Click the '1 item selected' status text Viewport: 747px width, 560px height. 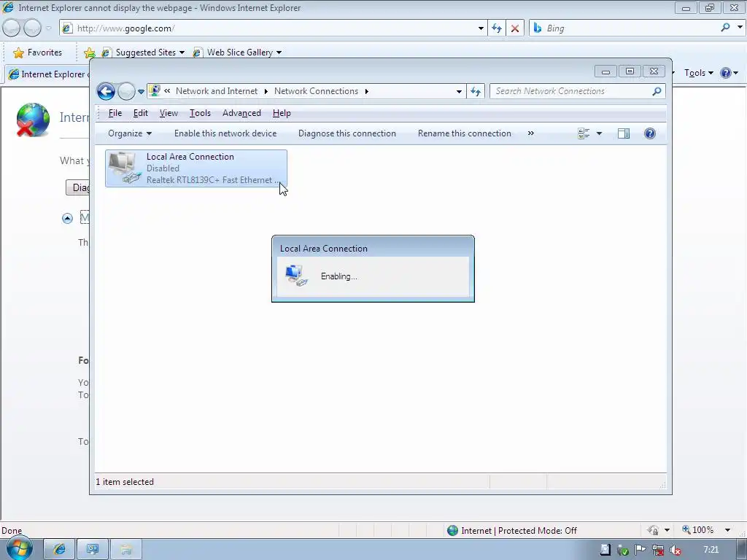tap(125, 482)
